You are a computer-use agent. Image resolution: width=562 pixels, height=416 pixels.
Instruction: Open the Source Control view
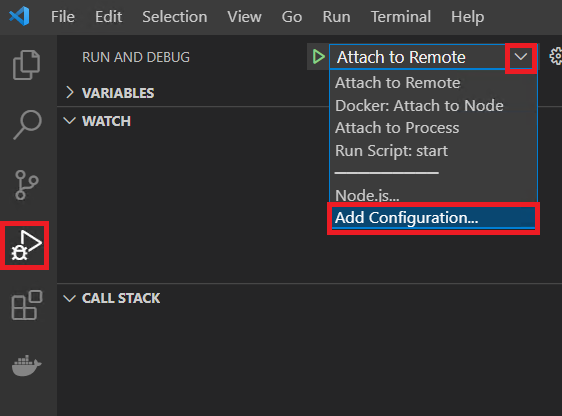pyautogui.click(x=26, y=185)
